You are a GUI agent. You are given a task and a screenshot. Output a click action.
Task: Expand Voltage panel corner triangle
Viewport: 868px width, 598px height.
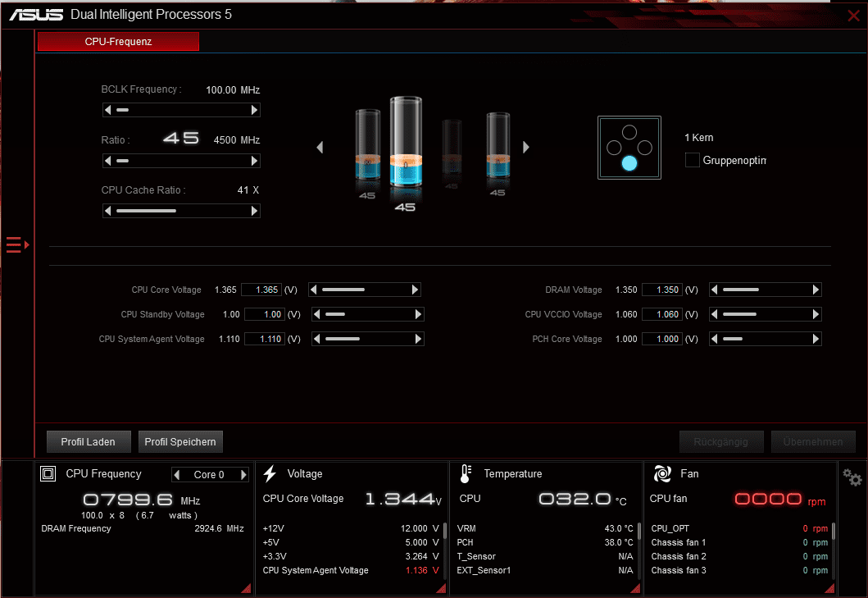[441, 588]
